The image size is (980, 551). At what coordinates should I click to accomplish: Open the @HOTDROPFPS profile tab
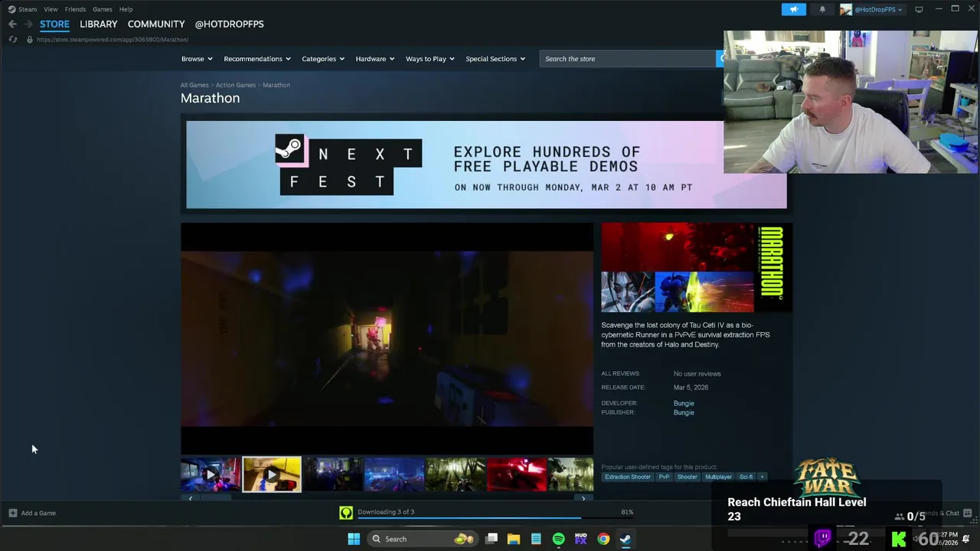click(x=229, y=24)
